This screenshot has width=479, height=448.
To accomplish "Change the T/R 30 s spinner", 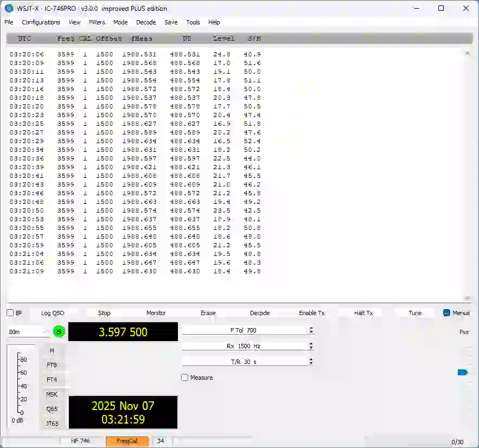I will [x=248, y=362].
